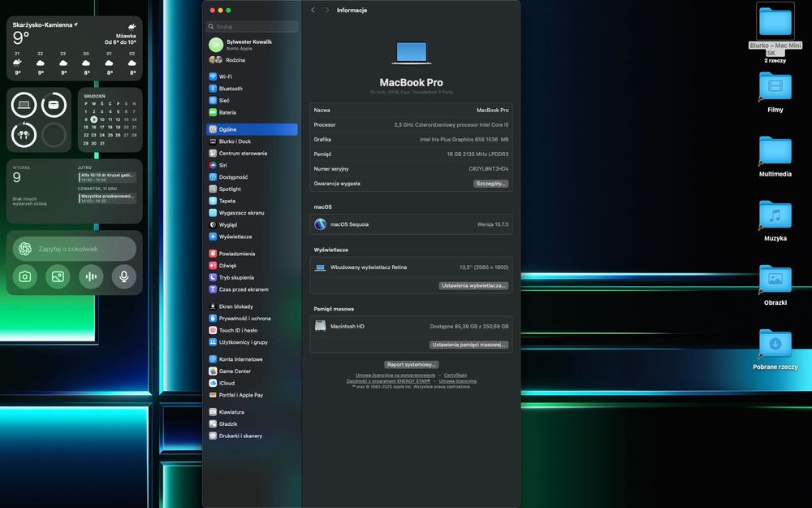Open Dostępność settings
The height and width of the screenshot is (508, 812).
click(252, 177)
